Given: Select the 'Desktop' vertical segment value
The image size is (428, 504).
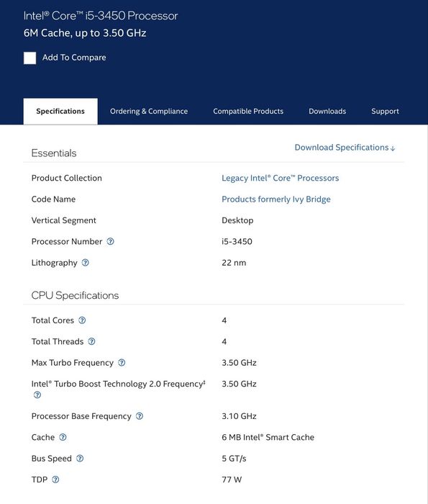Looking at the screenshot, I should pos(237,220).
